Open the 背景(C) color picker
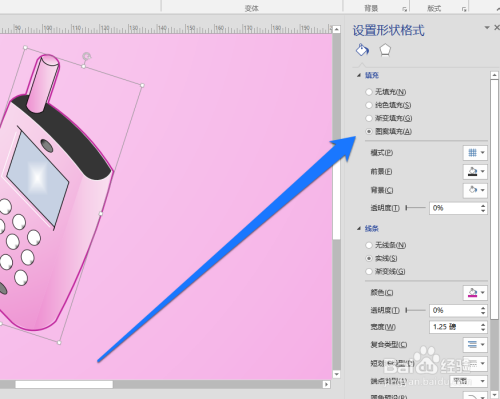 (x=475, y=190)
